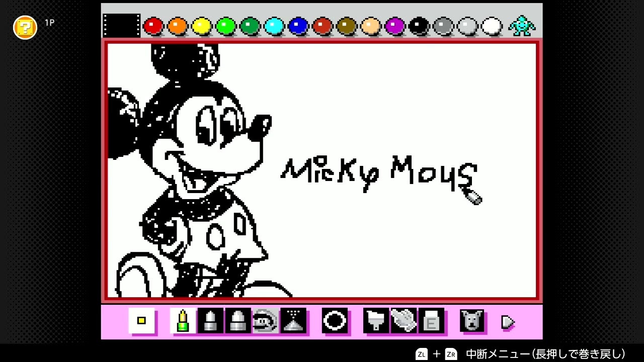Select the hand move tool
The image size is (644, 362).
point(404,321)
